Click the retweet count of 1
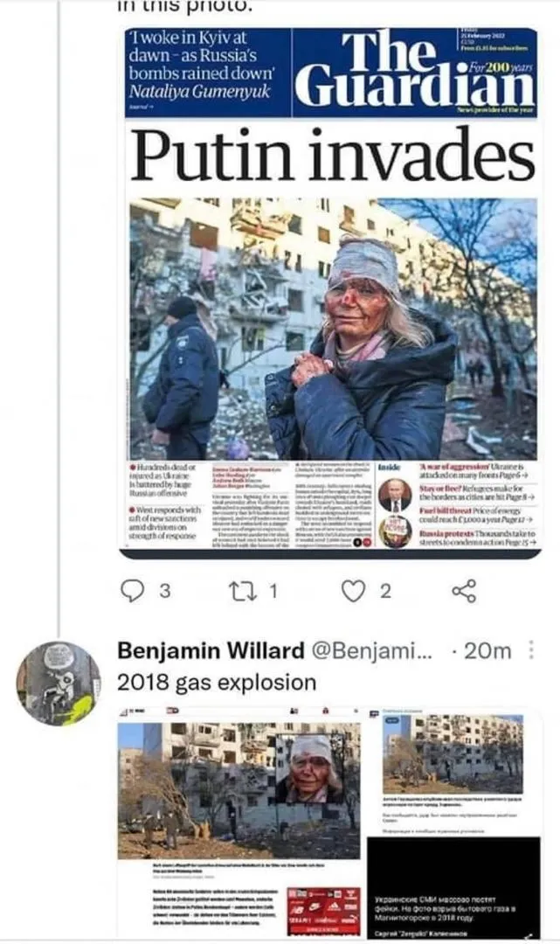This screenshot has height=944, width=560. pyautogui.click(x=273, y=592)
